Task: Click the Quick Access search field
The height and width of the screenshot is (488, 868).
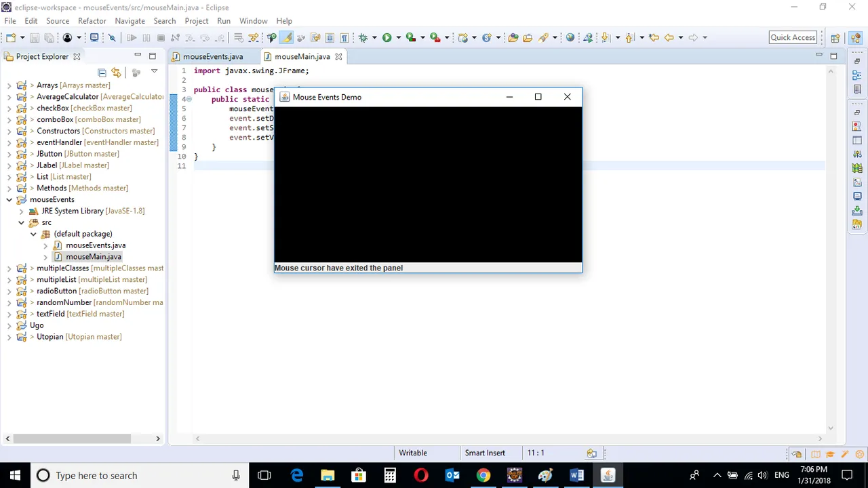Action: click(x=793, y=37)
